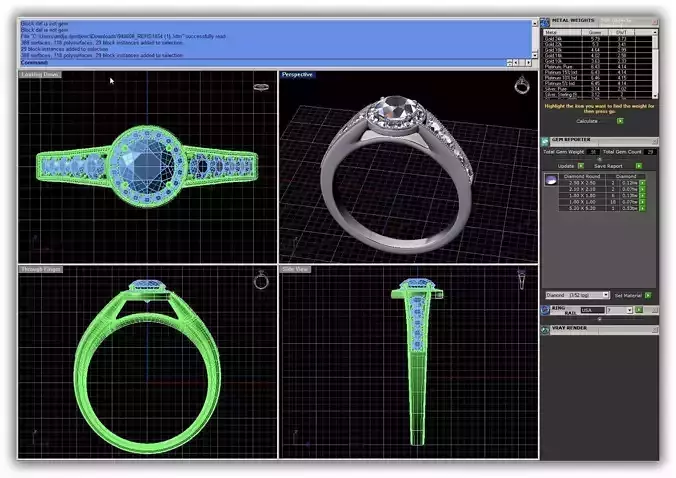The height and width of the screenshot is (478, 676).
Task: Click scroll up arrow of command history
Action: tap(535, 23)
